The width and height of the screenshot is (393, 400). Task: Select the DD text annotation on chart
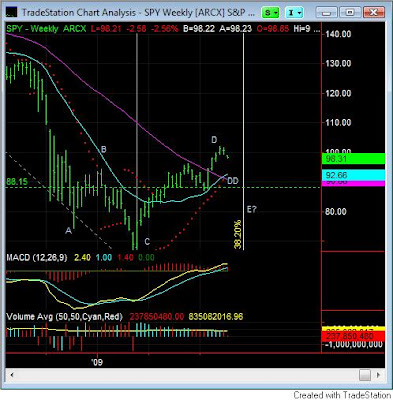click(233, 181)
